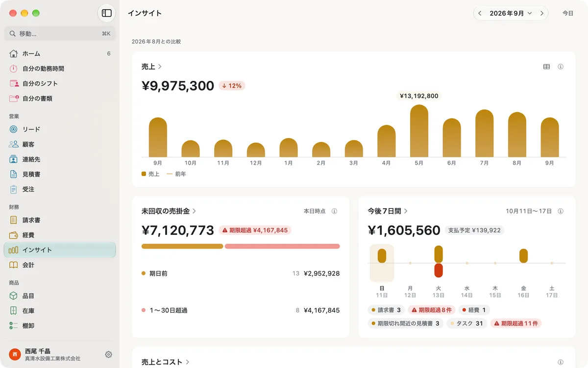Click info icon in 今後7日間 card
The height and width of the screenshot is (368, 588).
click(x=561, y=211)
